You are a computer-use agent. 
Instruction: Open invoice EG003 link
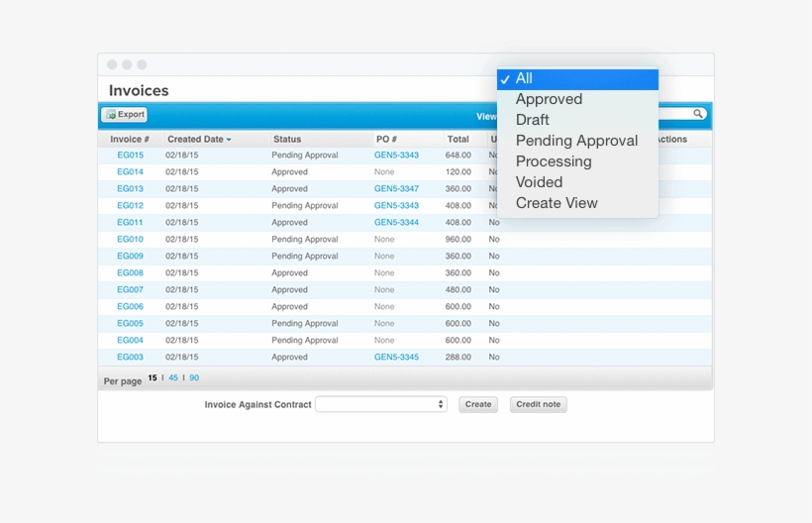[x=130, y=358]
